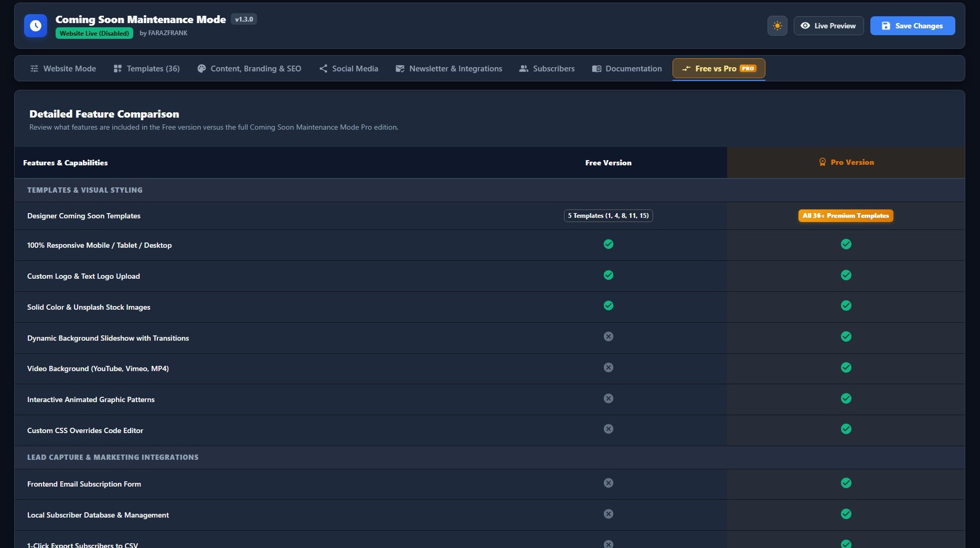View the Subscribers tab
This screenshot has height=548, width=980.
[547, 69]
